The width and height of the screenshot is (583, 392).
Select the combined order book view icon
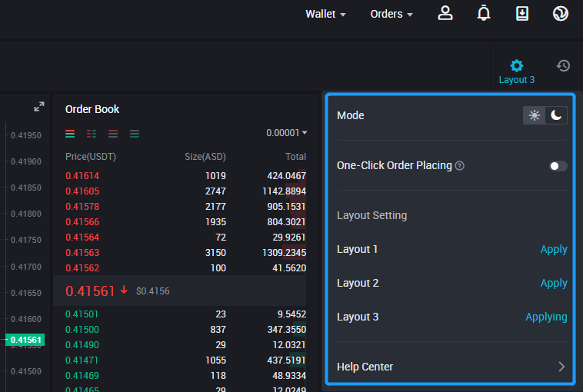tap(70, 134)
